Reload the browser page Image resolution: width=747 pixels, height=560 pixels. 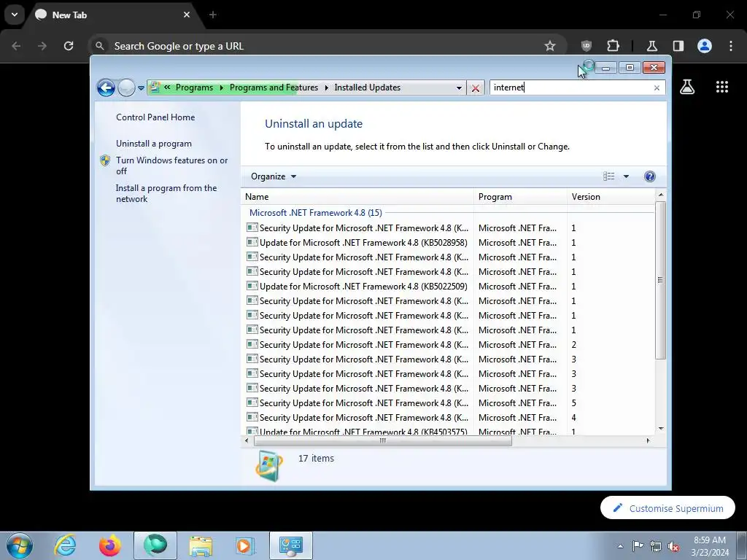coord(69,46)
